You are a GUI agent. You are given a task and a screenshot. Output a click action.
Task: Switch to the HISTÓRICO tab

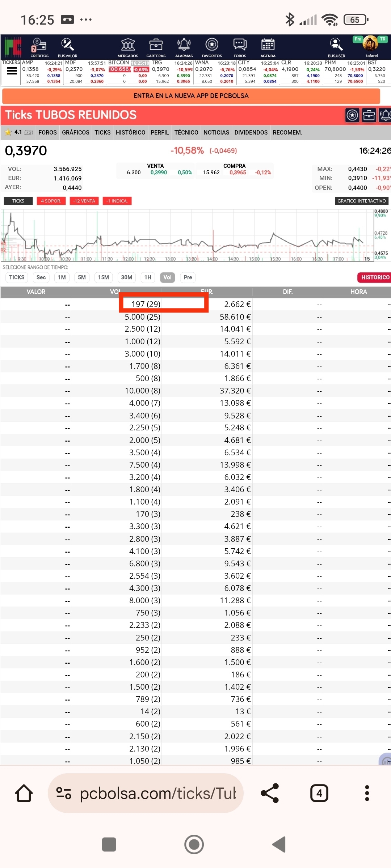[130, 132]
